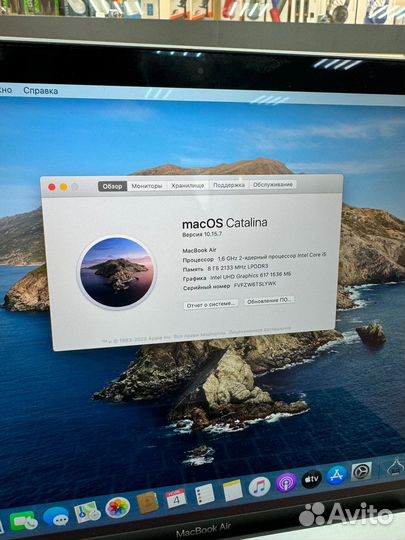Launch Notes from the Dock

click(232, 490)
